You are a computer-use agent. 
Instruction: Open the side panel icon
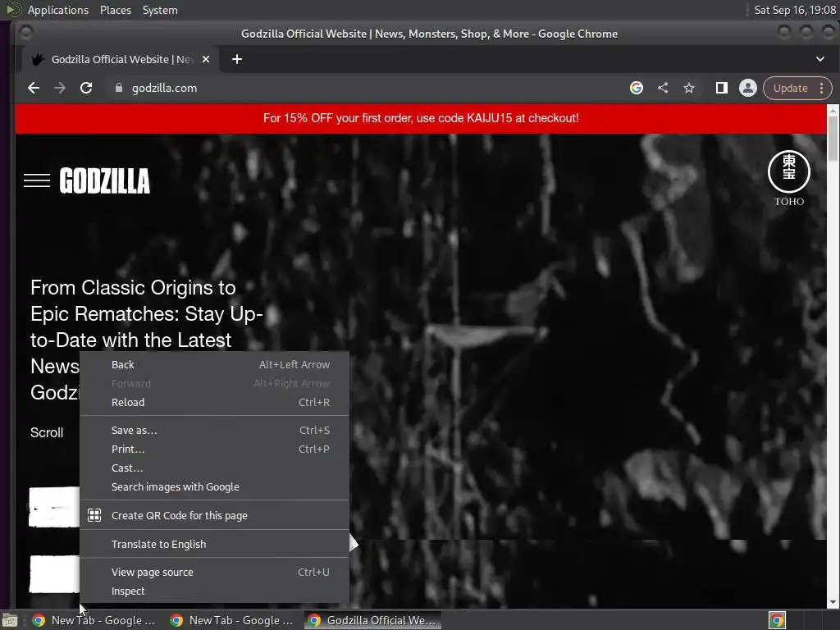(722, 88)
